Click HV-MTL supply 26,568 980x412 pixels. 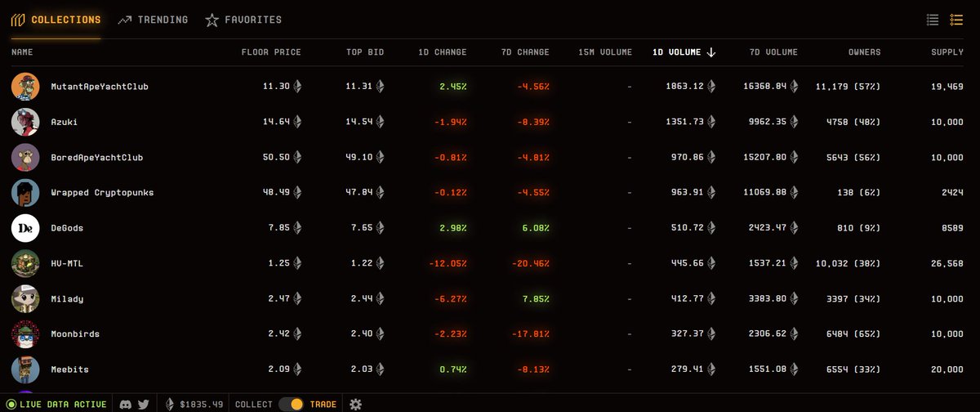click(947, 263)
